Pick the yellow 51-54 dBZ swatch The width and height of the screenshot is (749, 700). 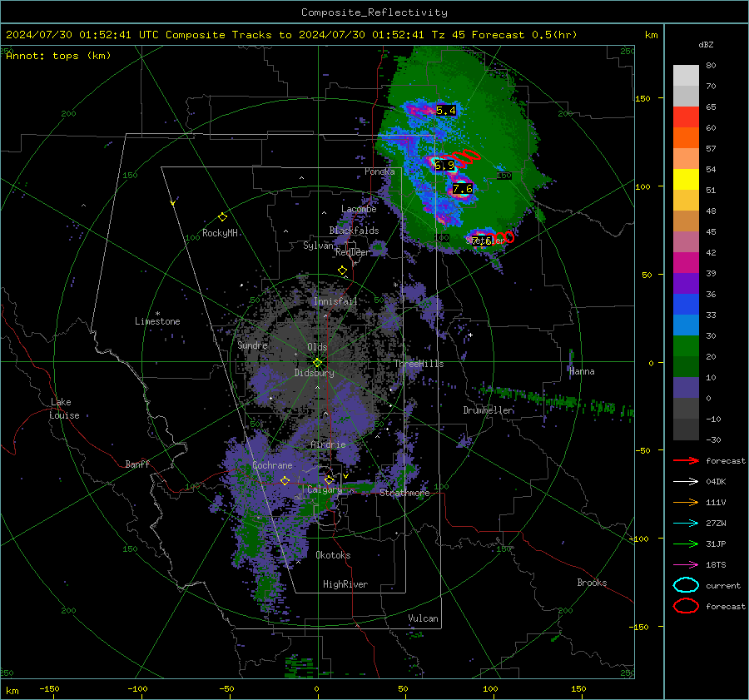(x=686, y=180)
